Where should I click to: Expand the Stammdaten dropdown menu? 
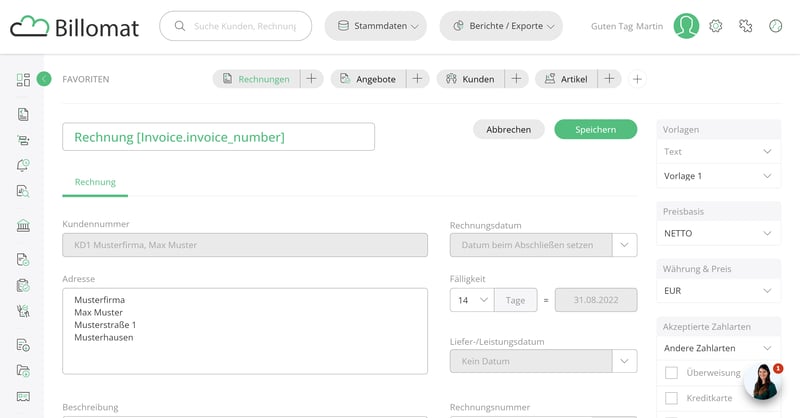pyautogui.click(x=375, y=26)
